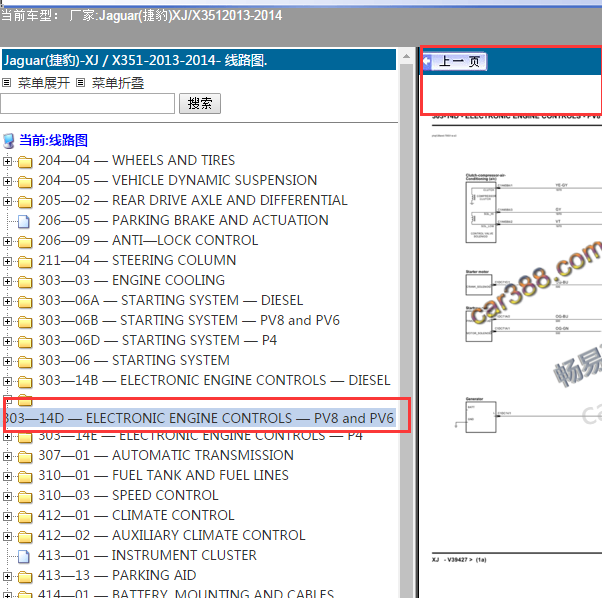Click folder icon of 303—06D STARTING SYSTEM
Viewport: 602px width, 598px height.
pos(25,342)
